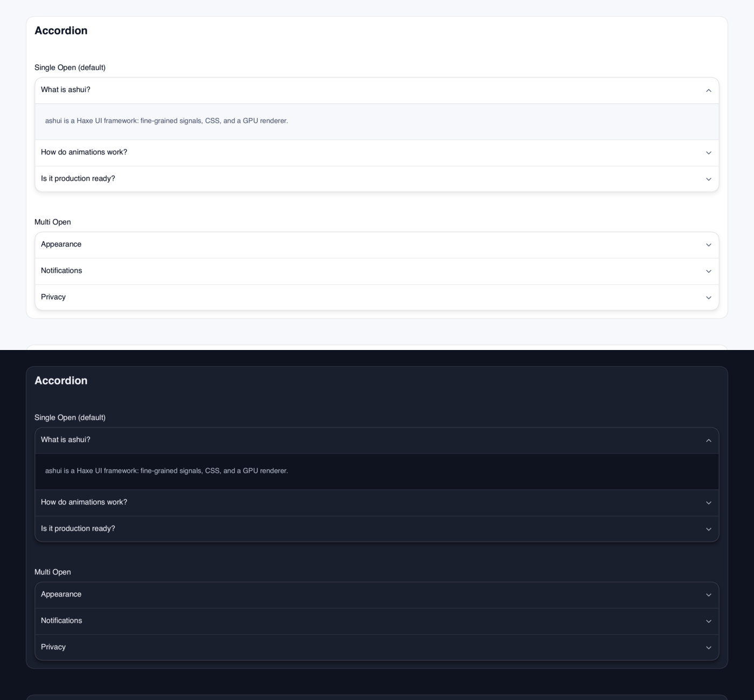
Task: Click the "Accordion" heading in the dark panel
Action: coord(61,381)
